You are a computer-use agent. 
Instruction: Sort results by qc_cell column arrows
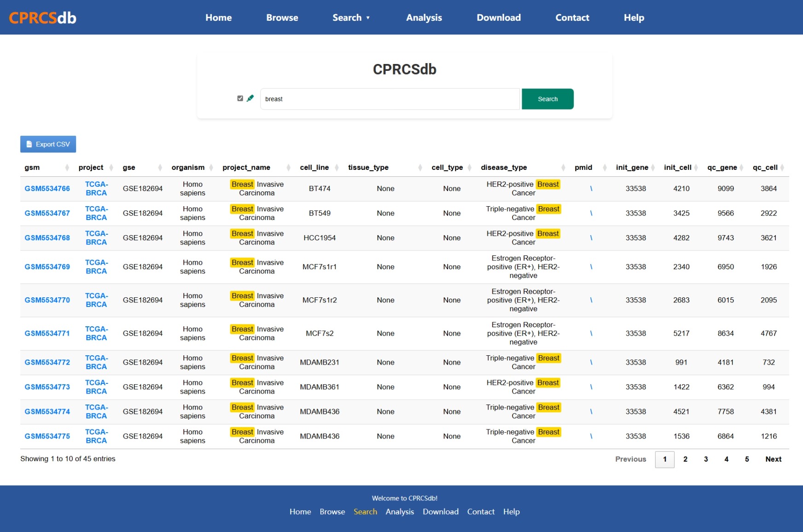782,168
